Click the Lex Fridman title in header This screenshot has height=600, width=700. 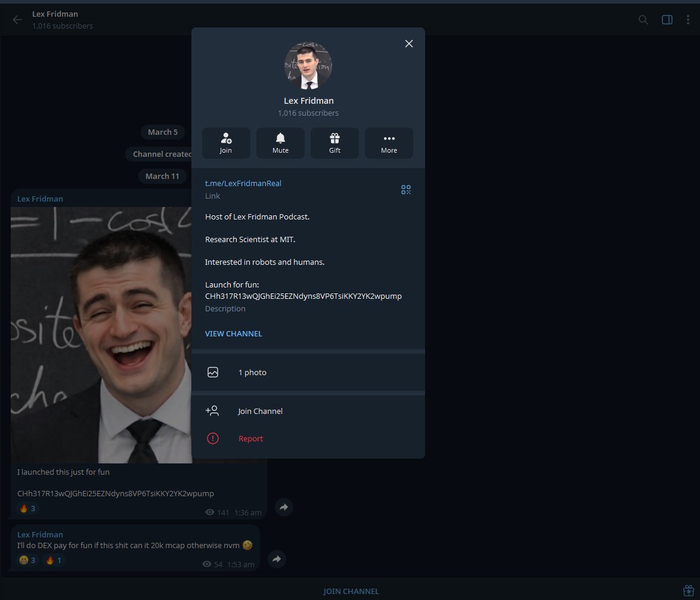[55, 14]
